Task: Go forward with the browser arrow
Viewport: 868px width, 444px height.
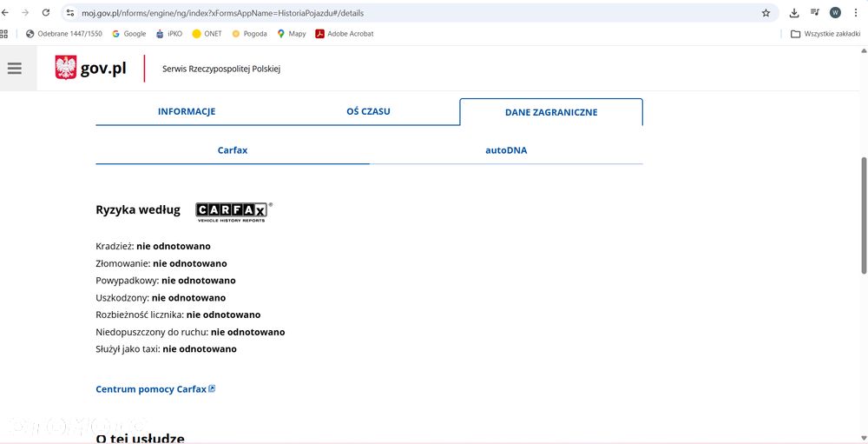Action: click(x=25, y=13)
